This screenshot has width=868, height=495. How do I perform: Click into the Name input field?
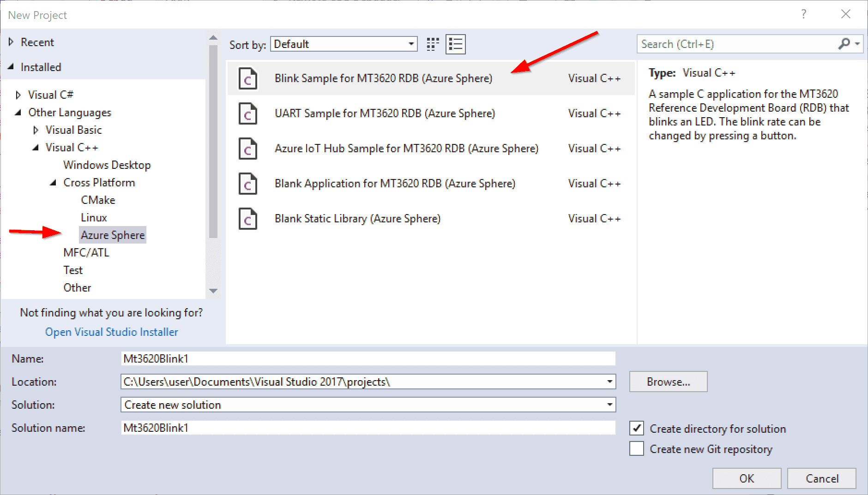368,358
